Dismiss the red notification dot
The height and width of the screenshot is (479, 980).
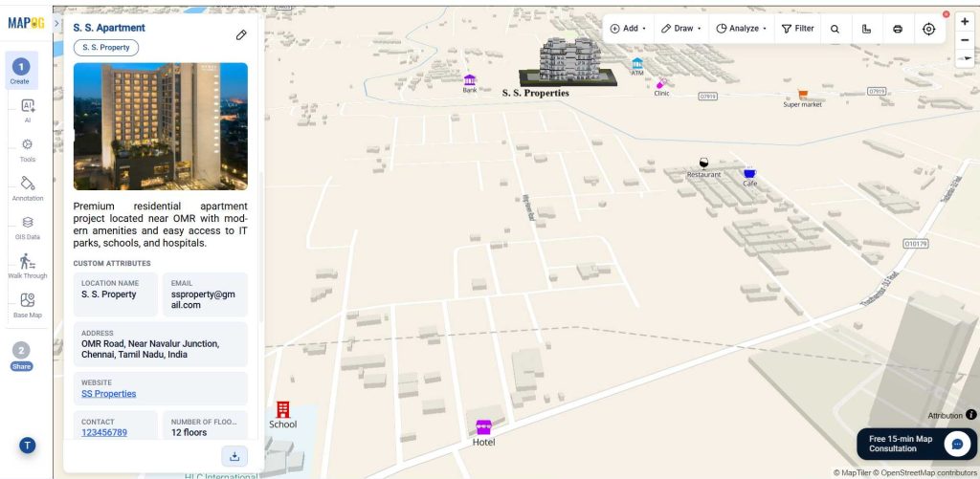tap(947, 14)
